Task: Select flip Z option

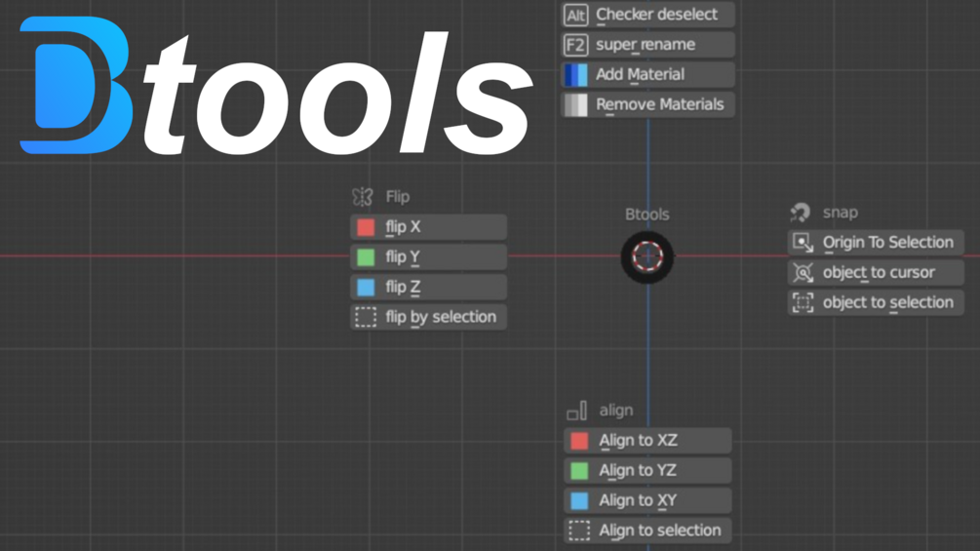Action: (429, 287)
